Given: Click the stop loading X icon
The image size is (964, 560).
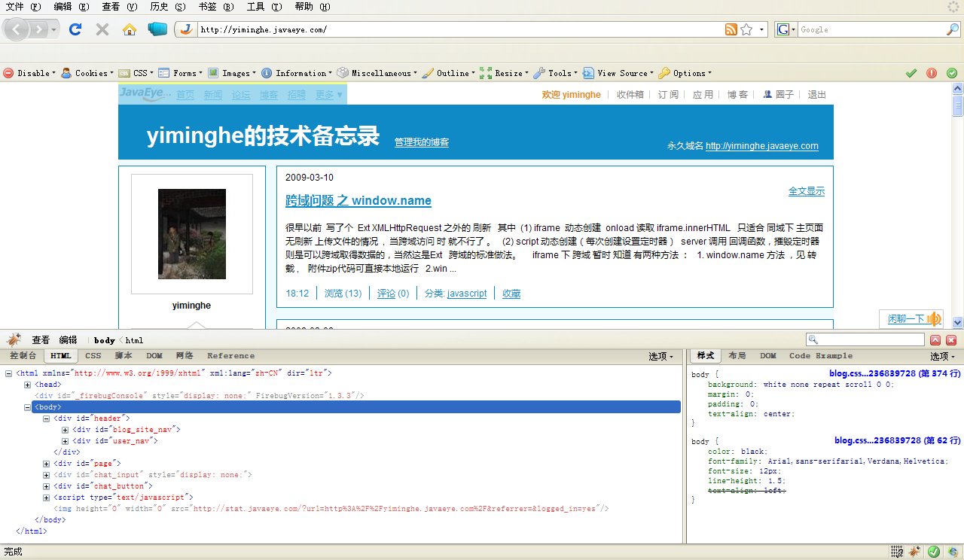Looking at the screenshot, I should pos(102,29).
